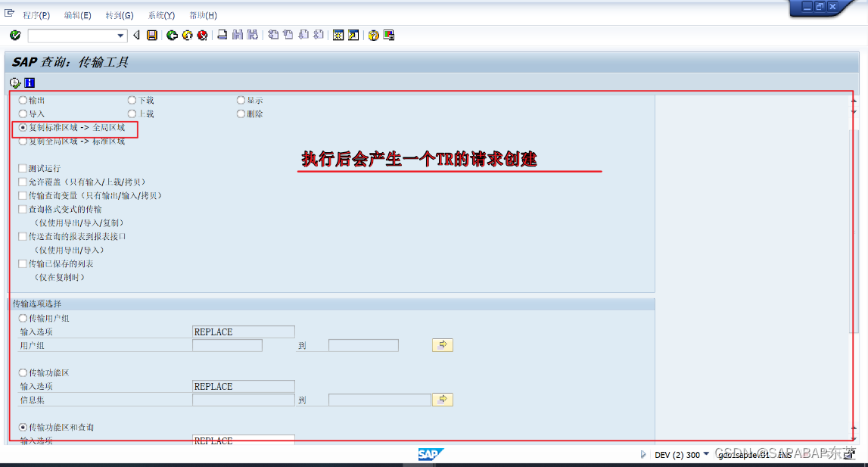Click 输入选项 field under 传输用户组
This screenshot has height=467, width=868.
coord(244,332)
